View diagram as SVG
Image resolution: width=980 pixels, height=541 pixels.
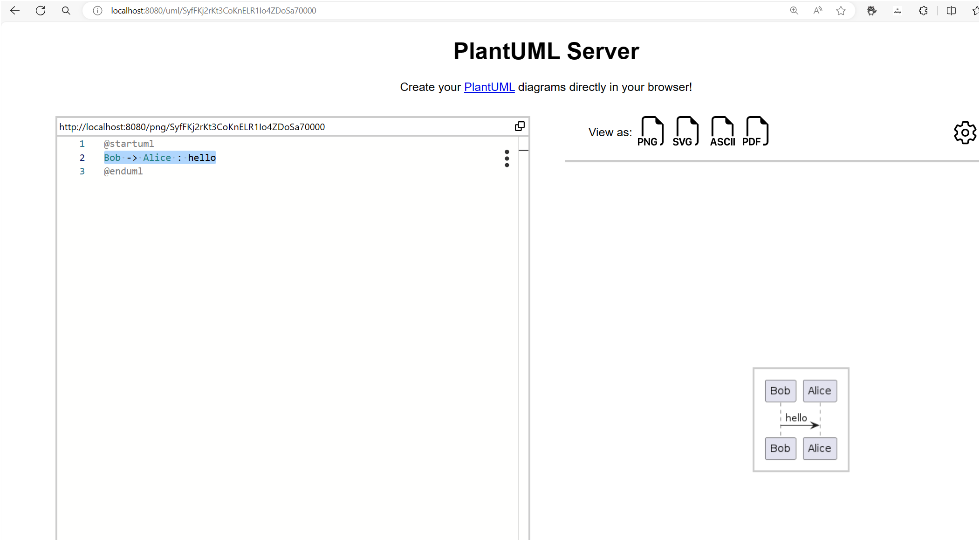point(686,132)
